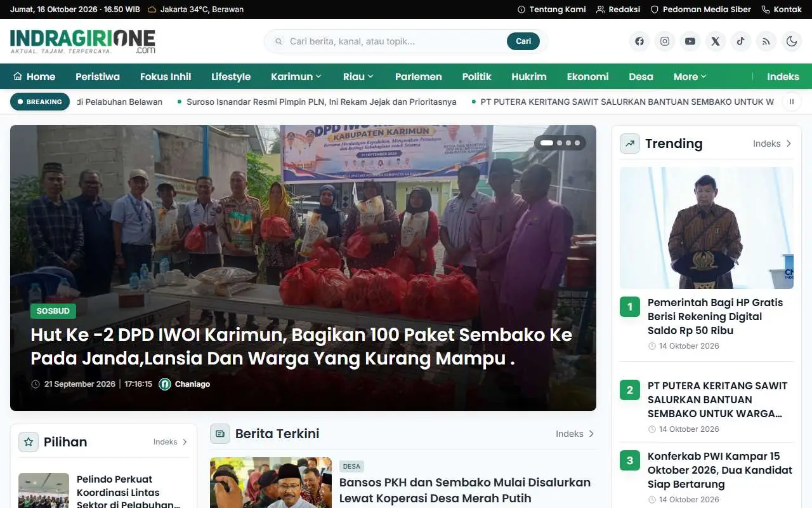812x508 pixels.
Task: Expand the Riau dropdown menu
Action: 358,76
